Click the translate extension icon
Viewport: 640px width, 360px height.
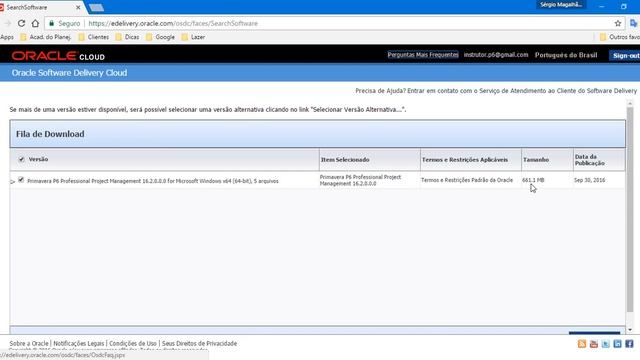click(x=634, y=24)
